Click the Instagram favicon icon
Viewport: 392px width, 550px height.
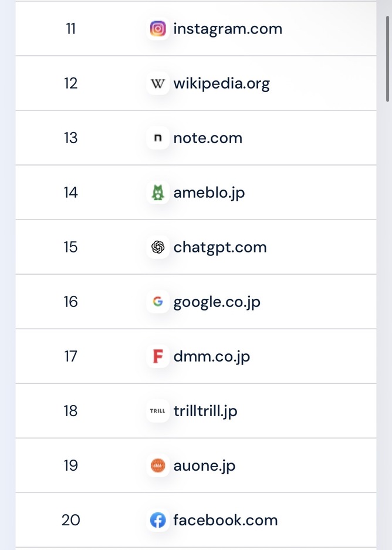pos(157,29)
